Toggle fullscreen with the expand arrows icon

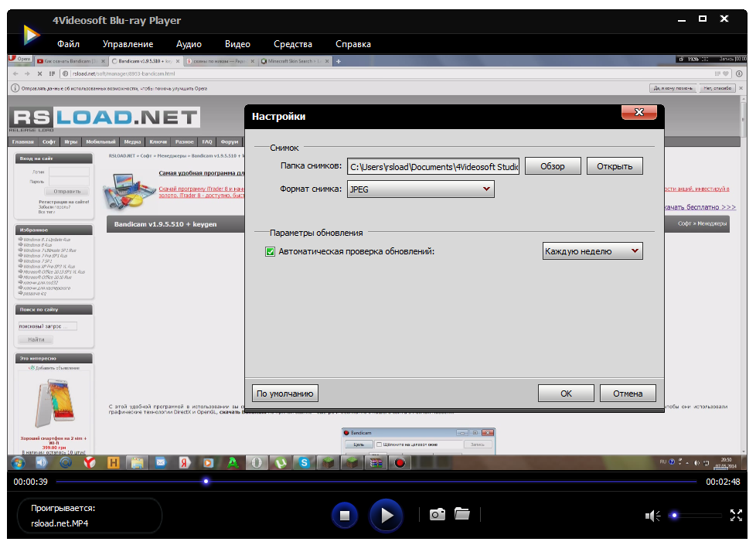(736, 516)
